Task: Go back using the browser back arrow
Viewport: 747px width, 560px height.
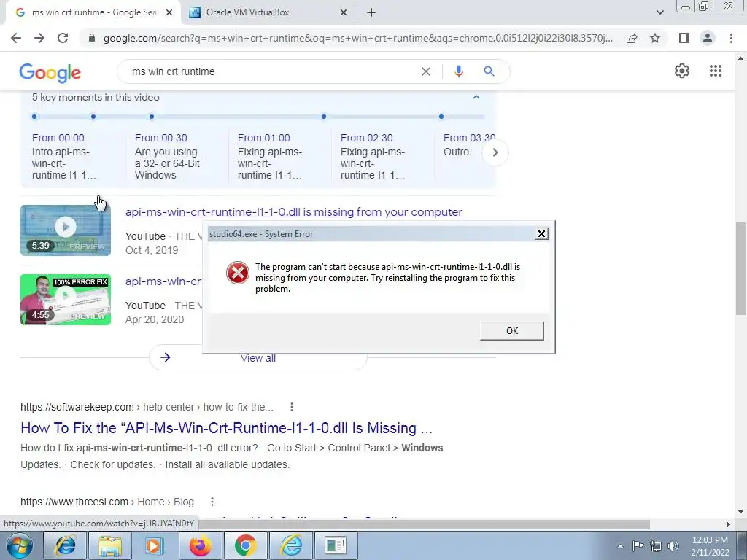Action: coord(16,38)
